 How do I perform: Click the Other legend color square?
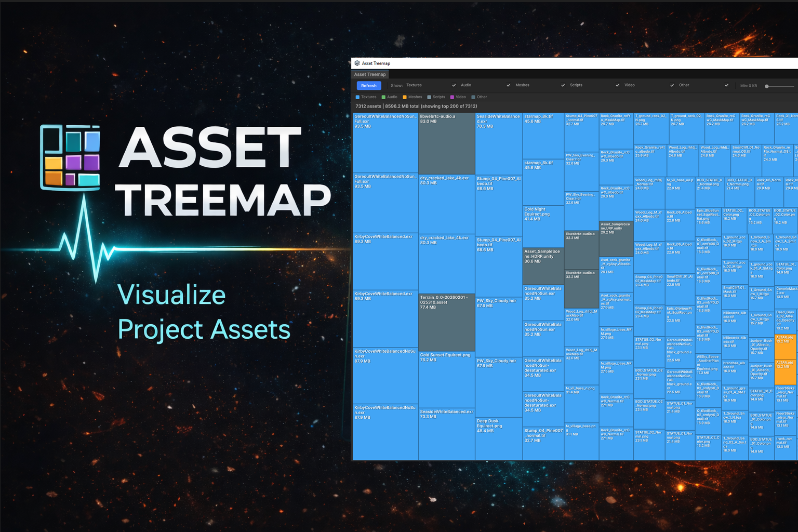[473, 97]
